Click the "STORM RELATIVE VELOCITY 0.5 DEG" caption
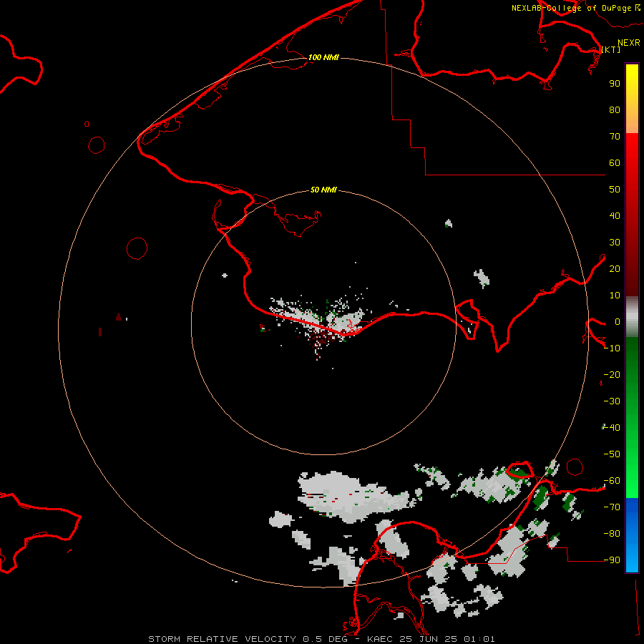 [x=248, y=639]
